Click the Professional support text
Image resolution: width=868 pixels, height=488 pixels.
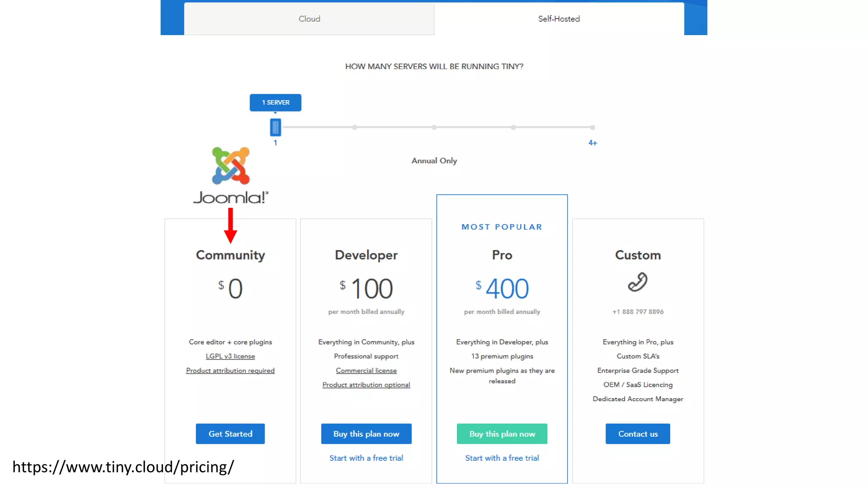pos(366,356)
